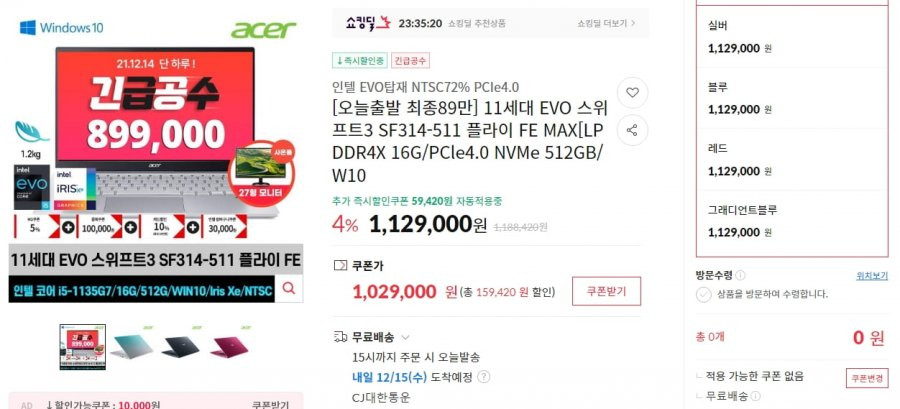Click the info icon next to 방문수령
Image resolution: width=900 pixels, height=409 pixels.
point(740,275)
